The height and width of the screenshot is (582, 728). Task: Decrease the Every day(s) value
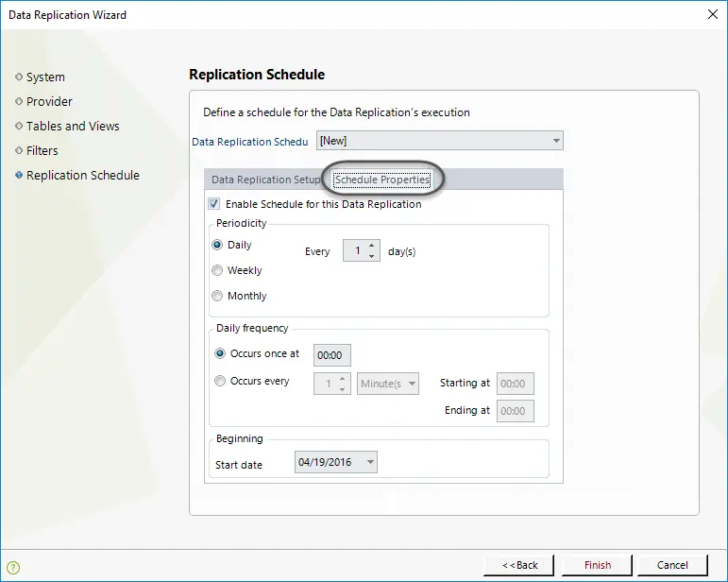[x=371, y=256]
